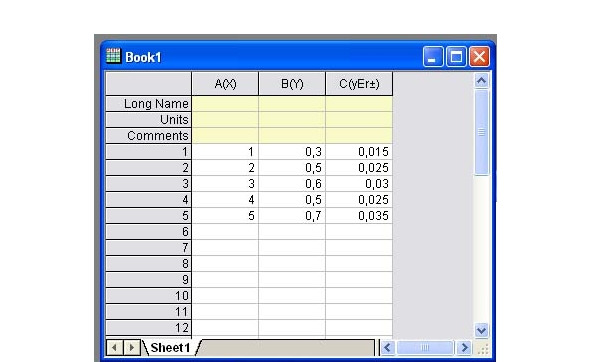The height and width of the screenshot is (362, 591).
Task: Switch to the Sheet1 tab
Action: (x=170, y=348)
